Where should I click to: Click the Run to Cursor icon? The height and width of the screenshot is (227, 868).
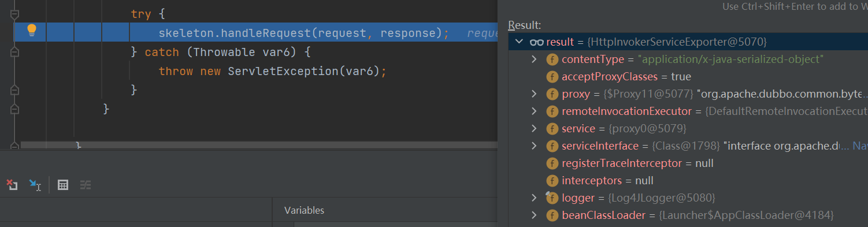point(35,185)
